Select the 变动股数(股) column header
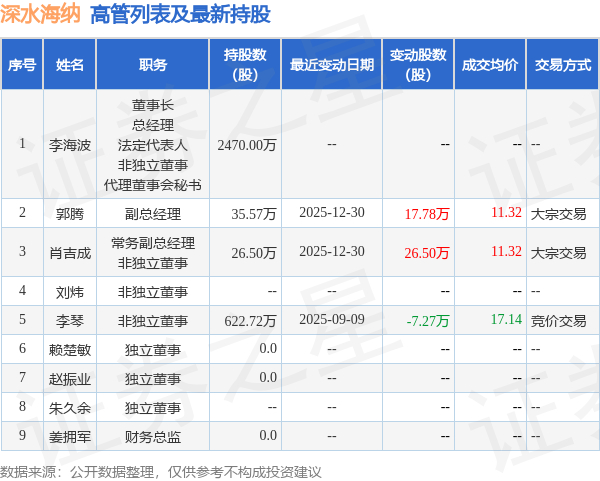The height and width of the screenshot is (481, 600). 418,65
